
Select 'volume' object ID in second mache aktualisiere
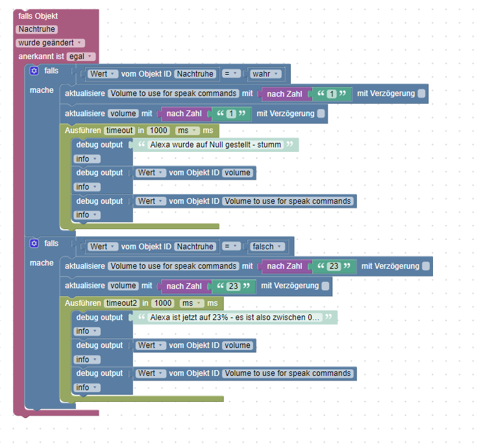click(x=123, y=286)
